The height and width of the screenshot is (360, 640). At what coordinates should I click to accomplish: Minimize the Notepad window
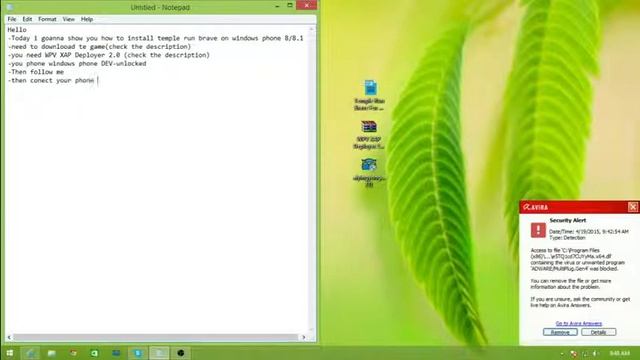pos(277,6)
